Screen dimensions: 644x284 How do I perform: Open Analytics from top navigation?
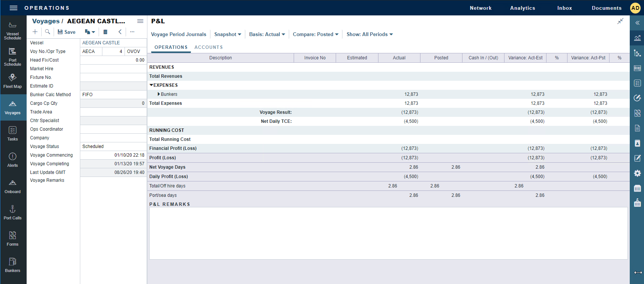(522, 8)
